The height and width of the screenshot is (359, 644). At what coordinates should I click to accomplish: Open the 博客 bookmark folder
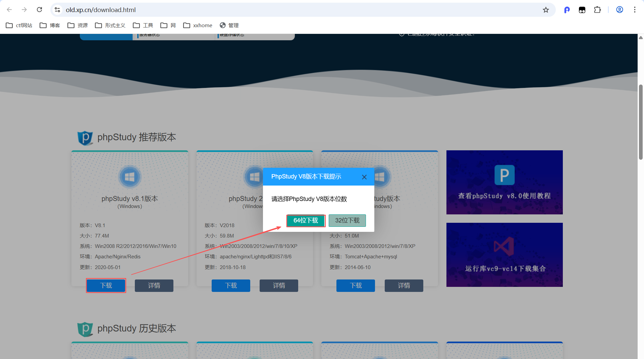point(50,25)
